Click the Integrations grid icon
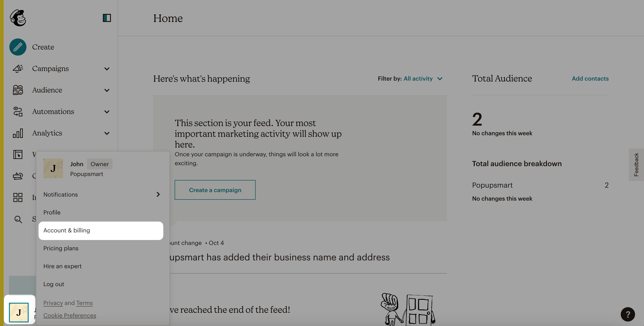This screenshot has height=326, width=644. (17, 197)
